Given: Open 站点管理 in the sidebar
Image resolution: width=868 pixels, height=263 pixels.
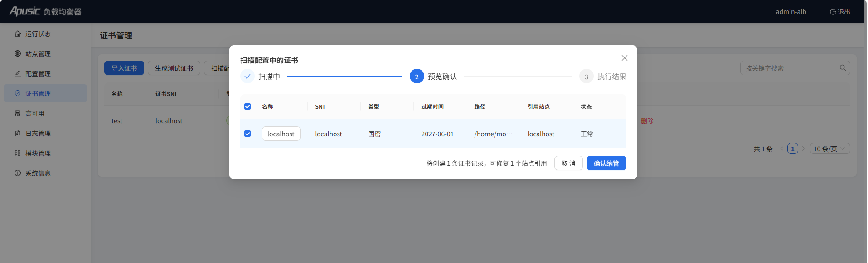Looking at the screenshot, I should pos(45,54).
